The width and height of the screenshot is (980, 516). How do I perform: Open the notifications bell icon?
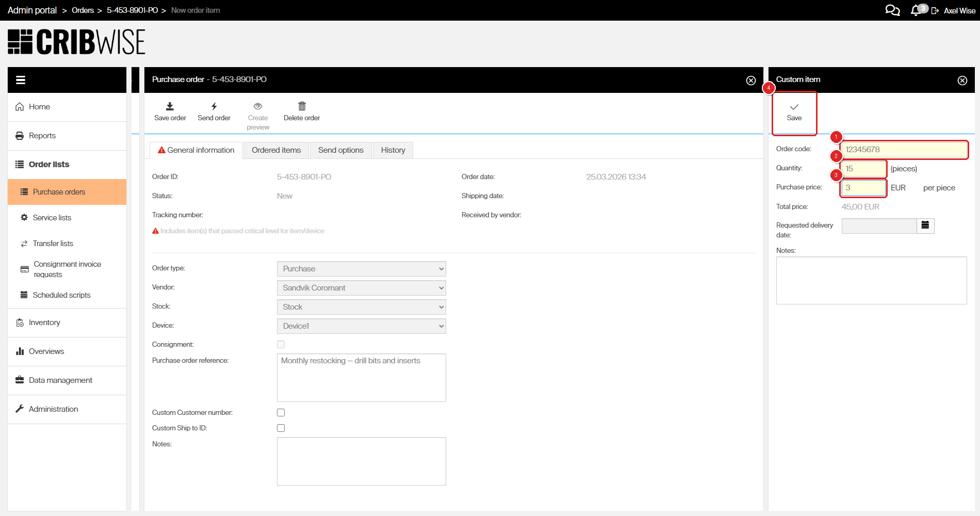(x=916, y=10)
